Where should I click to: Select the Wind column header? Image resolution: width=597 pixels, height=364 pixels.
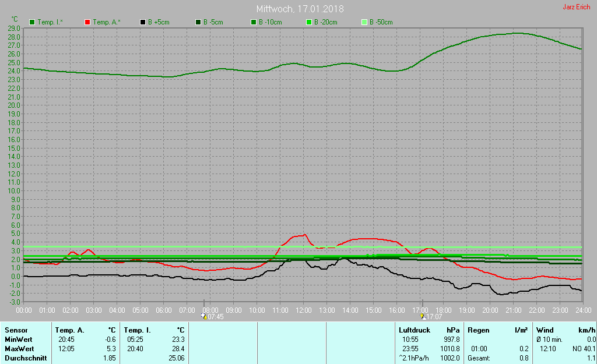click(x=546, y=330)
